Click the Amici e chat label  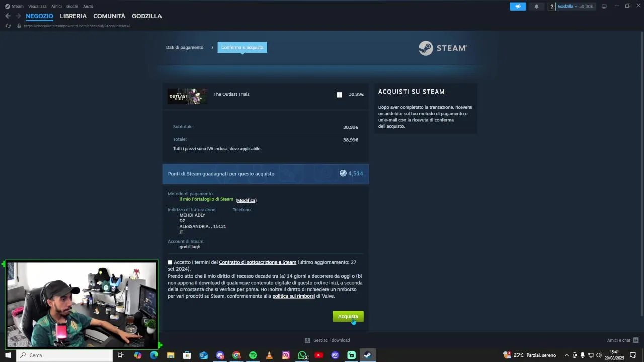coord(619,340)
